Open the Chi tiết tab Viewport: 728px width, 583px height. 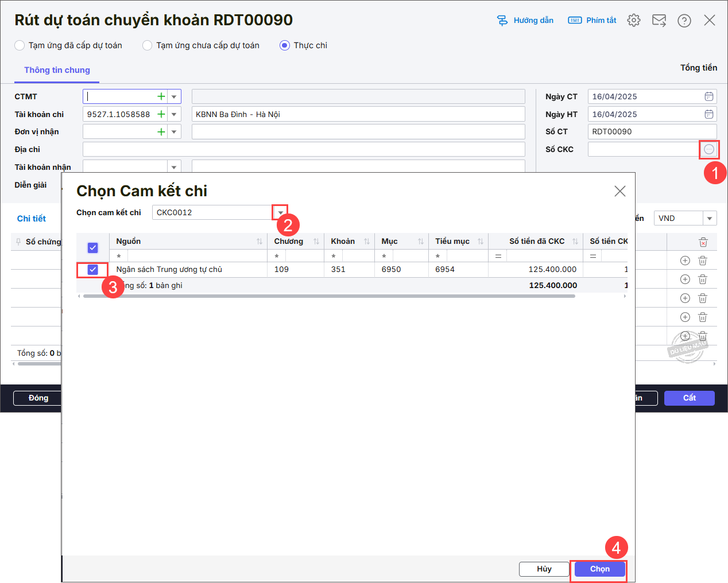pyautogui.click(x=32, y=219)
